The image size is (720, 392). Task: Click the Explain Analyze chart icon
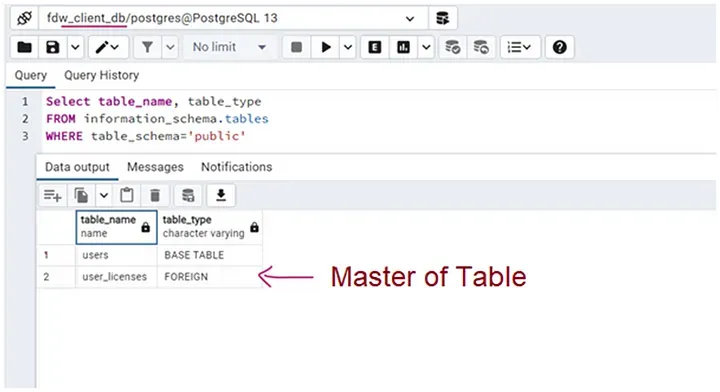403,47
